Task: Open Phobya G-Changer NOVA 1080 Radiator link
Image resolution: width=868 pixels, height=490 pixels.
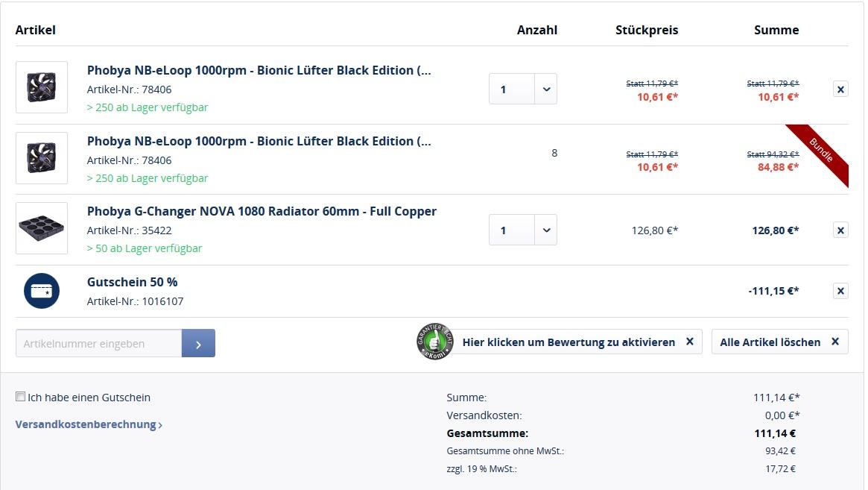Action: [262, 211]
